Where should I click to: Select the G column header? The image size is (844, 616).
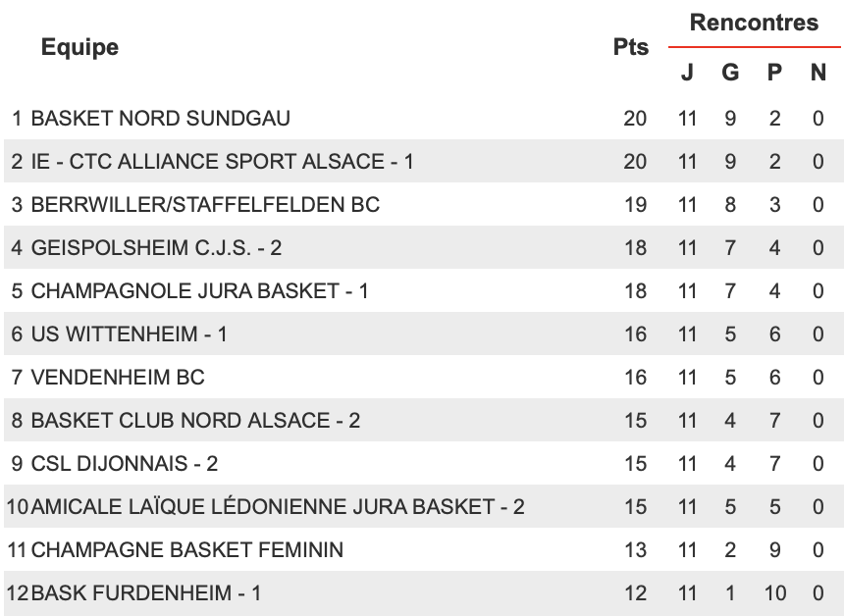pos(730,72)
